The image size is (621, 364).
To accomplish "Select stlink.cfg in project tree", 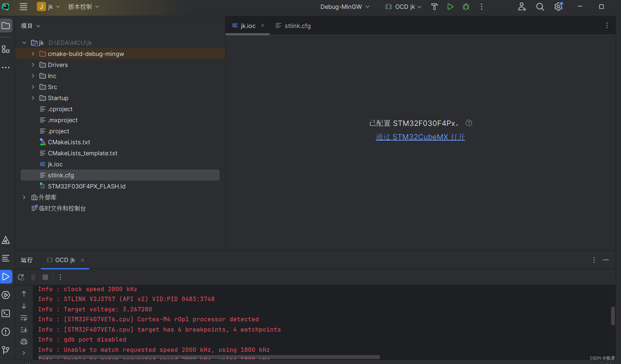I will click(120, 175).
